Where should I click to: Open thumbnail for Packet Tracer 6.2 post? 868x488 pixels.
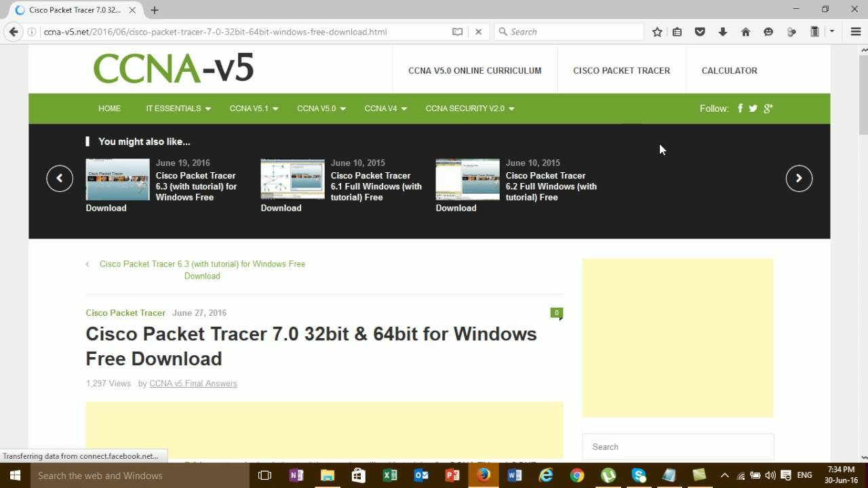point(467,180)
